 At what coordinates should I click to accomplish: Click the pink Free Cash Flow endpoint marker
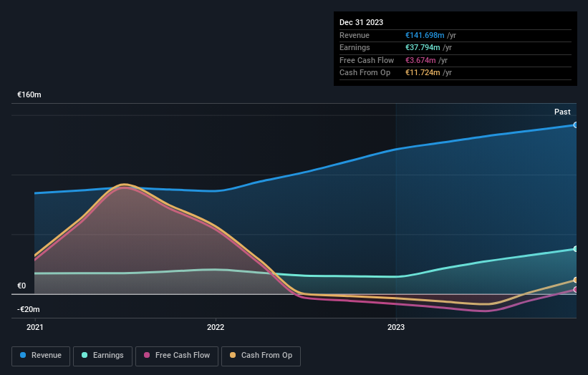[x=575, y=290]
